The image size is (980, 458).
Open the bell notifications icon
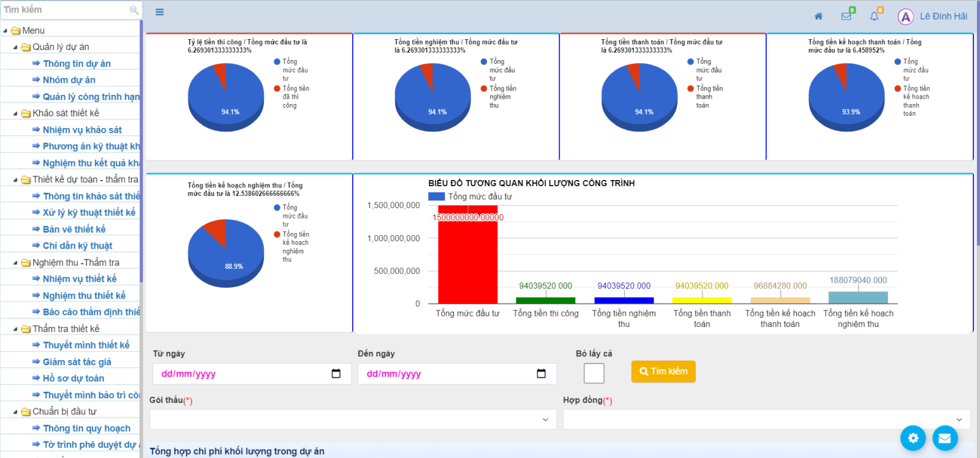874,17
